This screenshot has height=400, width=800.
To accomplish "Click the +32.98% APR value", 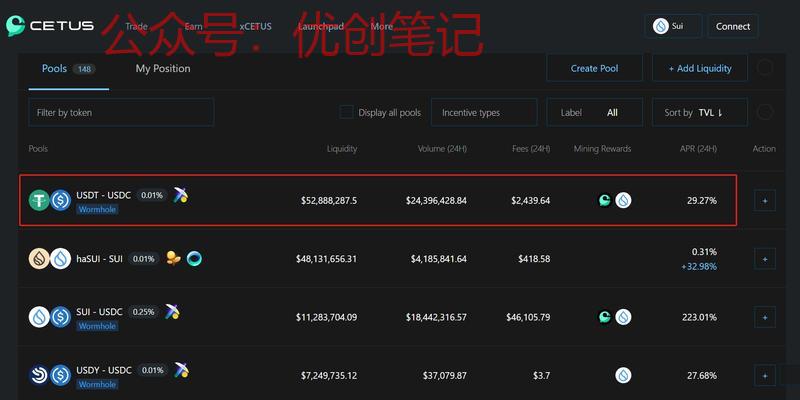I will pos(699,266).
